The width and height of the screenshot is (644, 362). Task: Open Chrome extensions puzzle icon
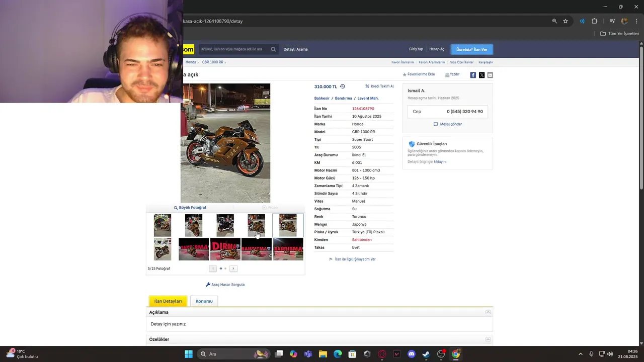click(595, 21)
